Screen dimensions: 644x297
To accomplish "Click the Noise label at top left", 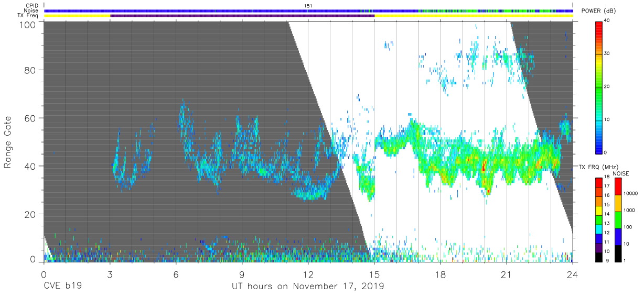I will pos(32,10).
